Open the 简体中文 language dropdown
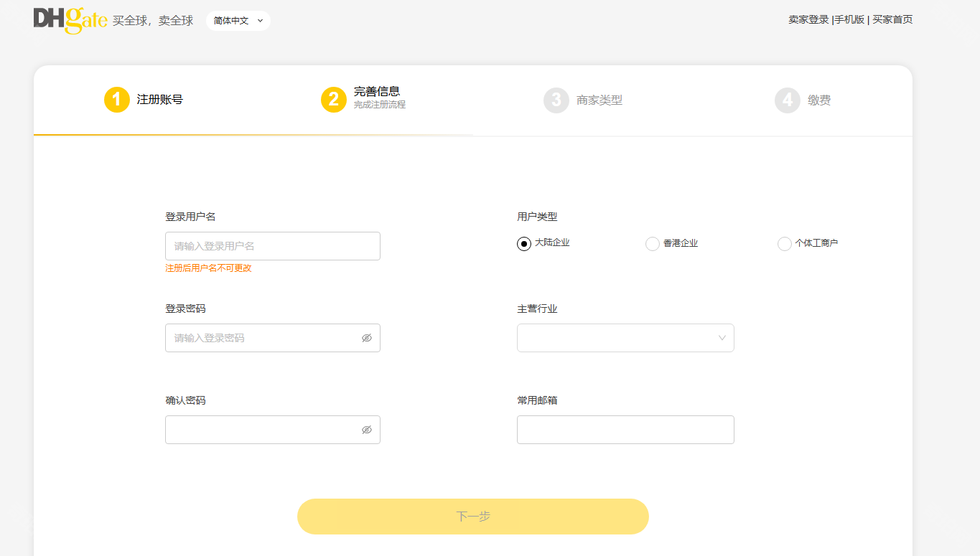Viewport: 980px width, 556px height. 238,21
